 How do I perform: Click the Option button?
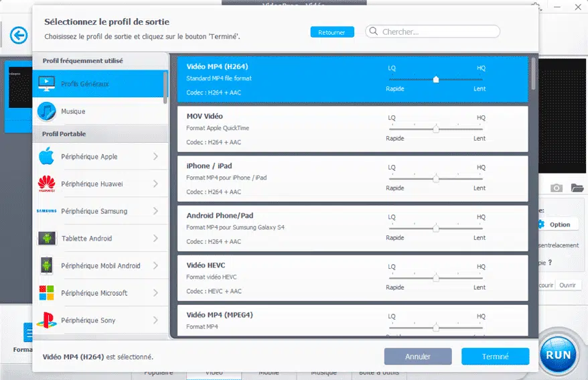pos(559,225)
